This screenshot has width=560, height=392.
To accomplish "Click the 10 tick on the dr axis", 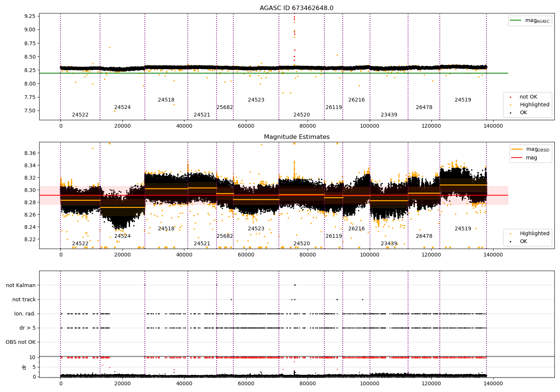I will [32, 357].
